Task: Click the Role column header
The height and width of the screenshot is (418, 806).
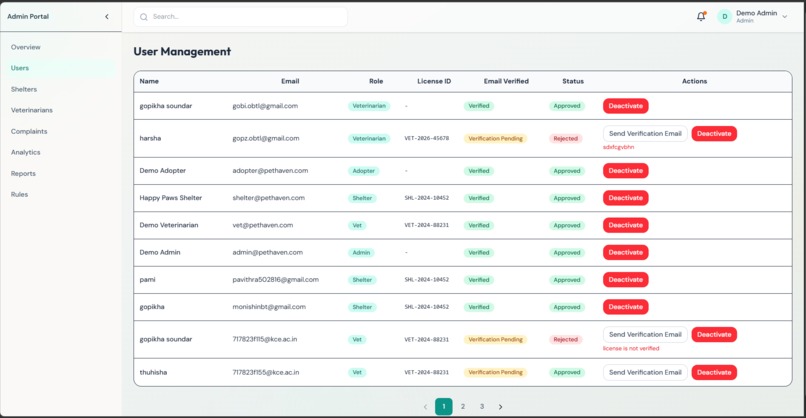Action: coord(376,81)
